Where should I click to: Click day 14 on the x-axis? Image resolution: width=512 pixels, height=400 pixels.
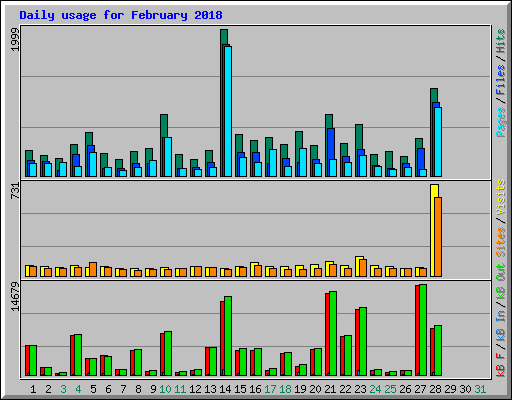point(225,389)
